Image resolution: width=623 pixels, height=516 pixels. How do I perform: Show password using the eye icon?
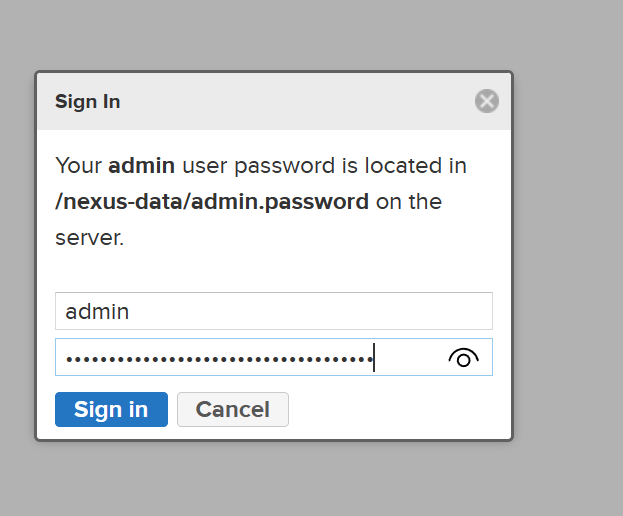point(463,358)
